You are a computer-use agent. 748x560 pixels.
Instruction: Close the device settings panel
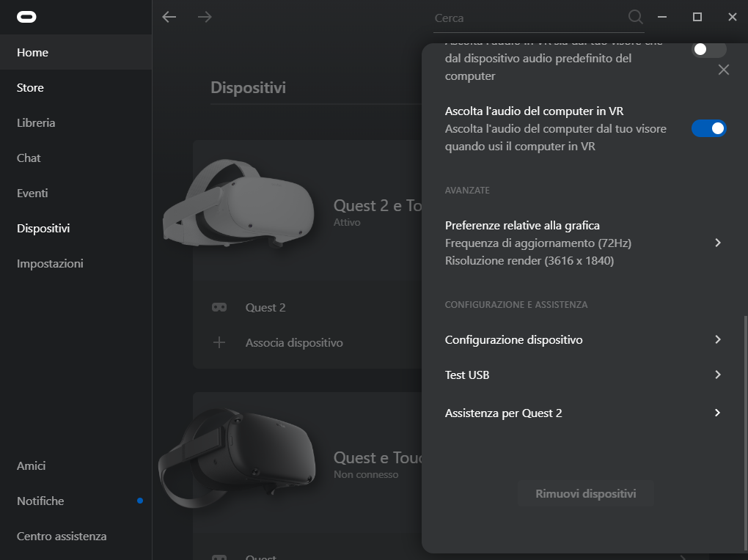click(x=724, y=70)
